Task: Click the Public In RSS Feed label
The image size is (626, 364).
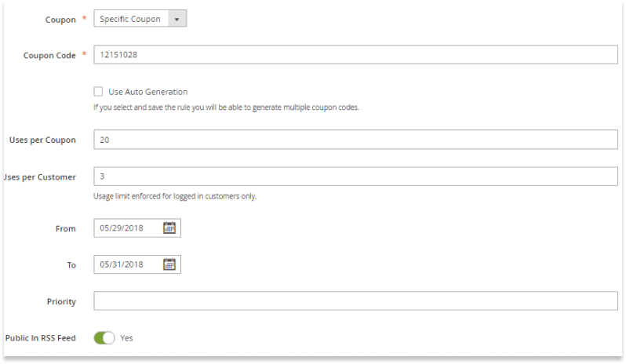Action: [x=40, y=338]
